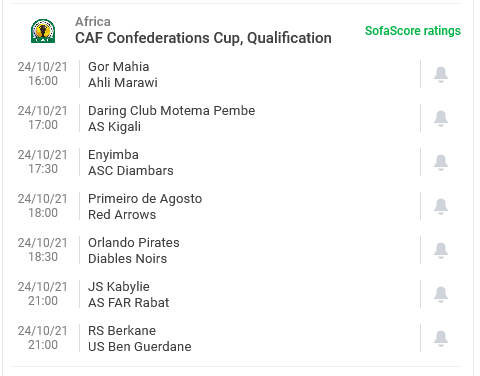Select Red Arrows team name
The height and width of the screenshot is (376, 480).
coord(122,215)
